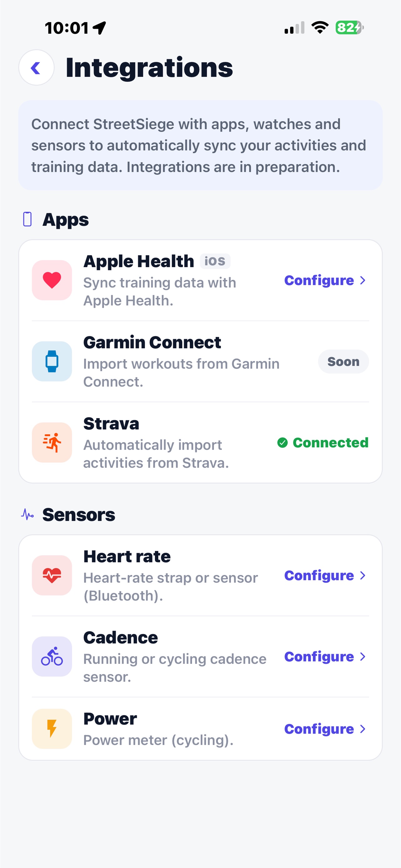The image size is (401, 868).
Task: Tap the Cadence bicycle icon
Action: click(x=52, y=656)
